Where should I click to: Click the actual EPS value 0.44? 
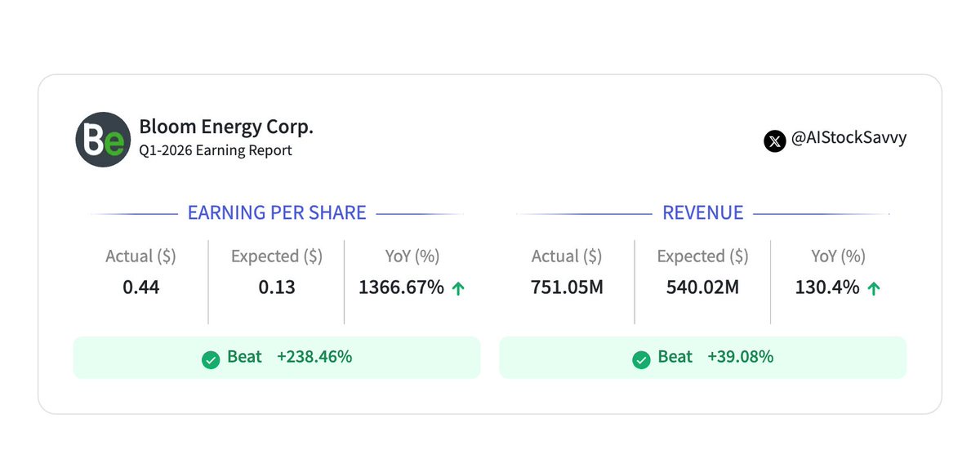coord(140,287)
